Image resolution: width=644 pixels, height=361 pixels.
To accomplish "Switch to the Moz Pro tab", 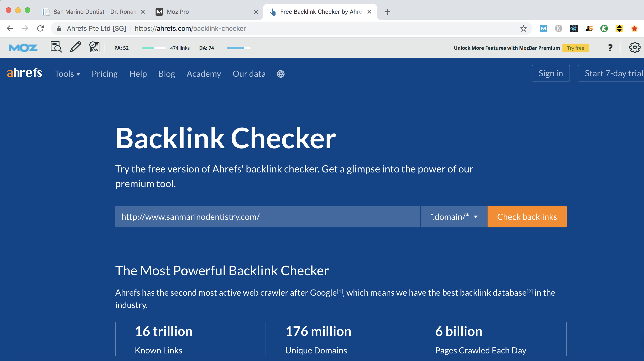I will 207,12.
